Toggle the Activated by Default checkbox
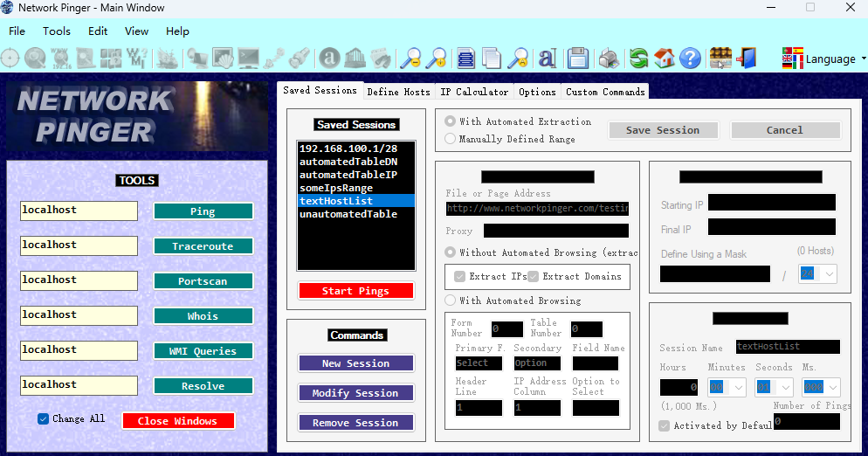This screenshot has height=456, width=868. click(665, 425)
